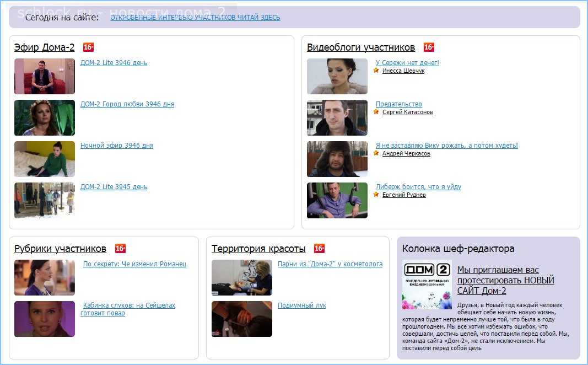Open the 'Ночной эфир 3946 дня' link
This screenshot has height=365, width=588.
tap(117, 145)
